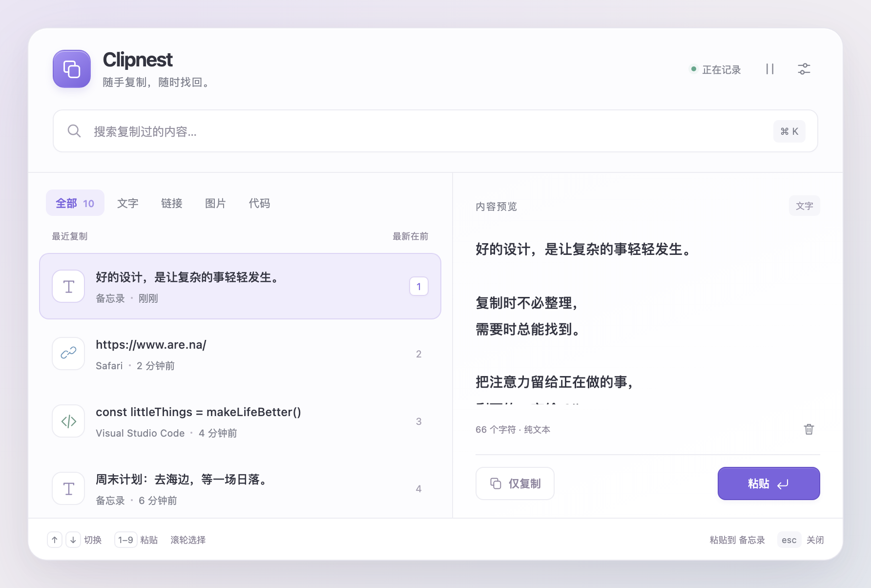871x588 pixels.
Task: Click the search magnifier icon
Action: pos(74,131)
